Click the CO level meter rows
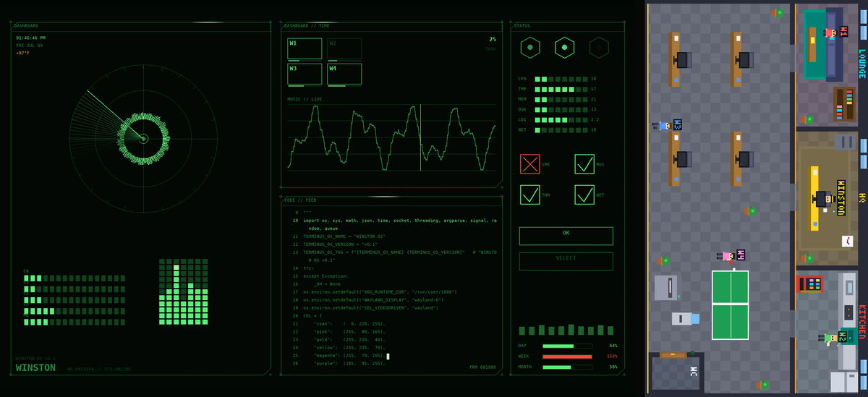 (75, 299)
